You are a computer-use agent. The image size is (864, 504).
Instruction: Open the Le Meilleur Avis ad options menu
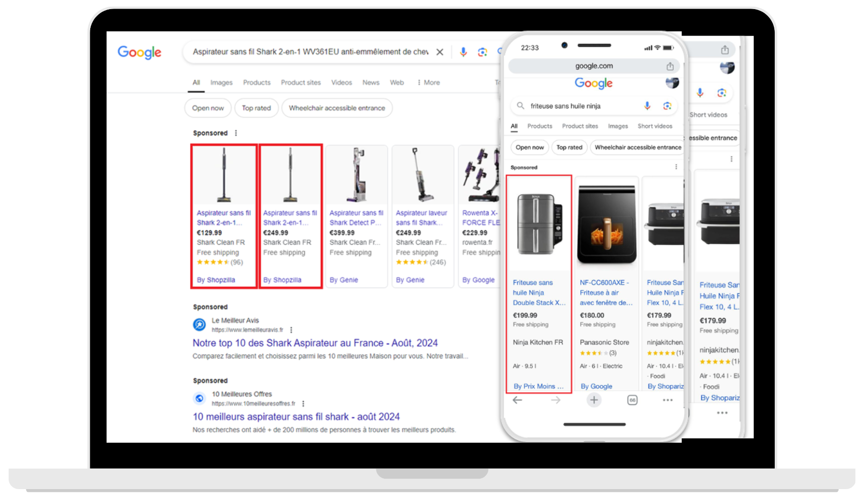[291, 330]
